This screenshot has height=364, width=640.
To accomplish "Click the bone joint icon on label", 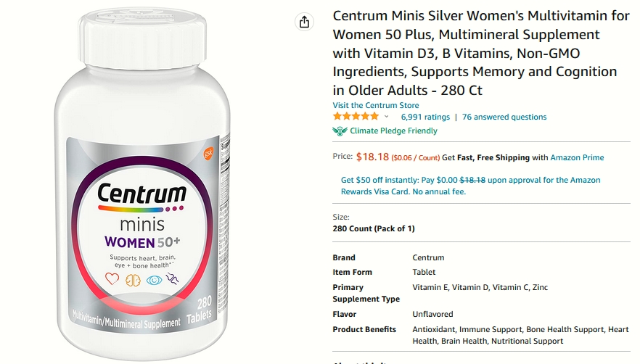I will [172, 278].
